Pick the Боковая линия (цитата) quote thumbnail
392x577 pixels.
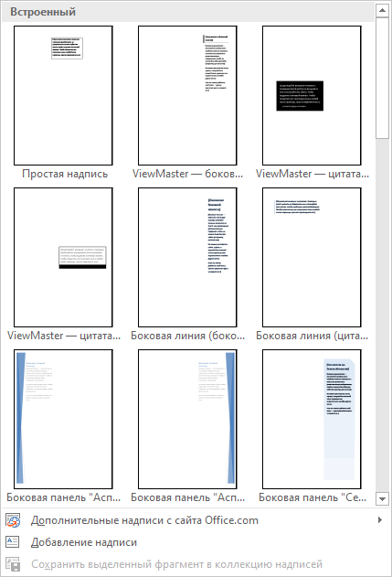click(x=312, y=257)
